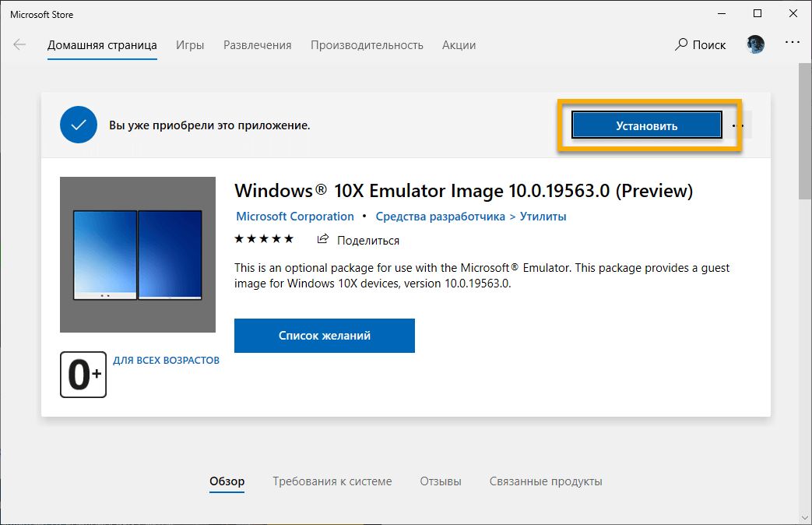
Task: Open the Развлечения section
Action: point(257,44)
